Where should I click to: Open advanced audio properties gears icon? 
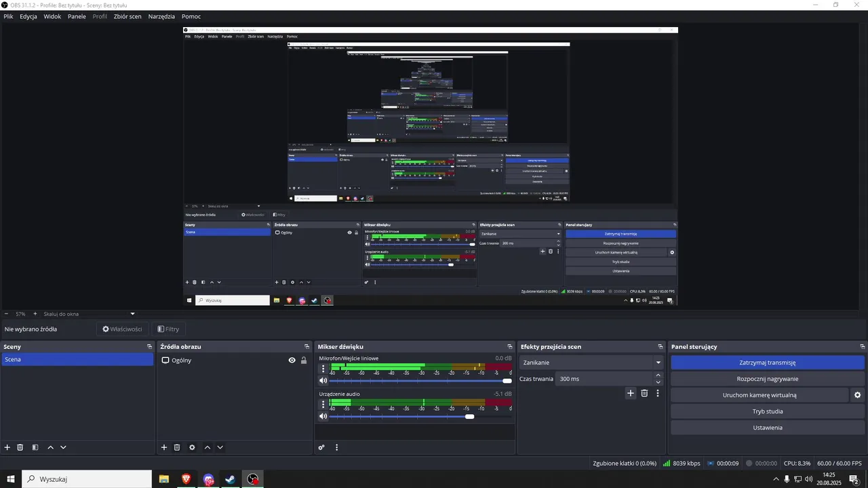(x=321, y=447)
